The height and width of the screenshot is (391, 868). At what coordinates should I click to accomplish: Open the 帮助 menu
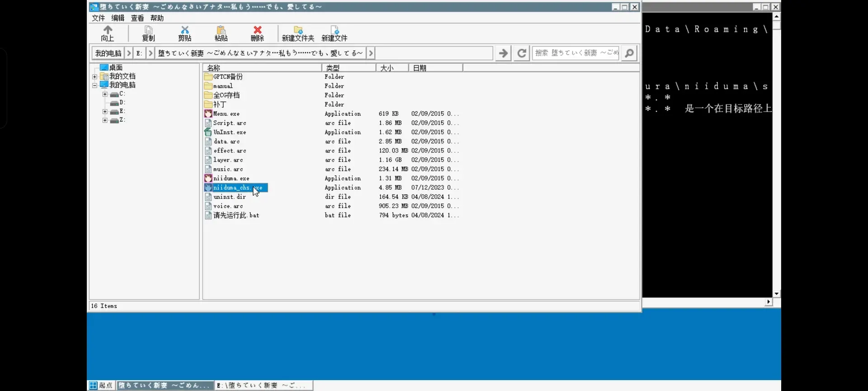point(157,18)
